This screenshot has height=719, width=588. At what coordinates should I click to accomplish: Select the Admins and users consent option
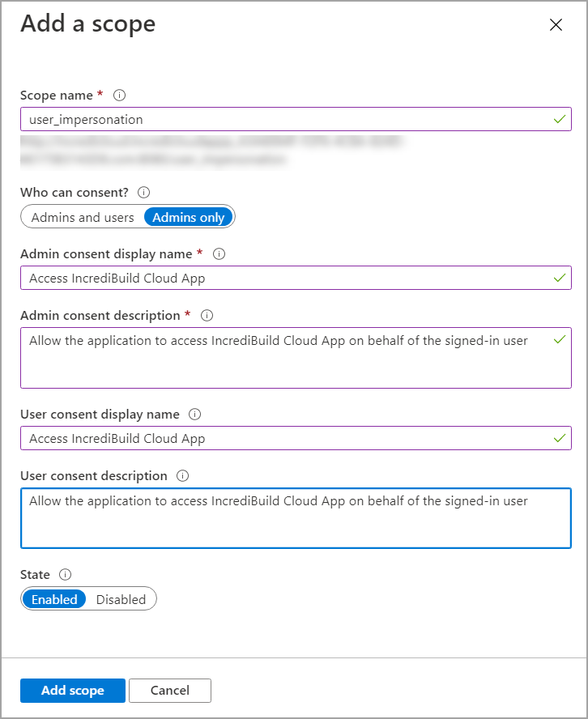(83, 217)
